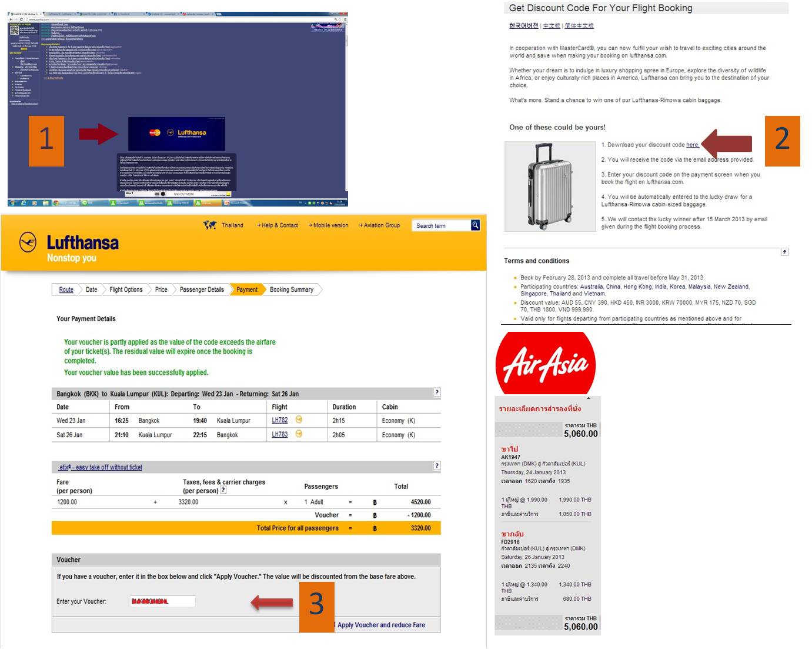Click the Wed 23 Jan date cell
812x649 pixels.
(71, 421)
